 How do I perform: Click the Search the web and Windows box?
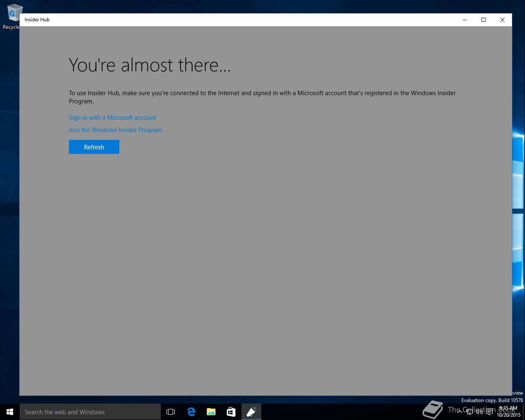coord(90,412)
